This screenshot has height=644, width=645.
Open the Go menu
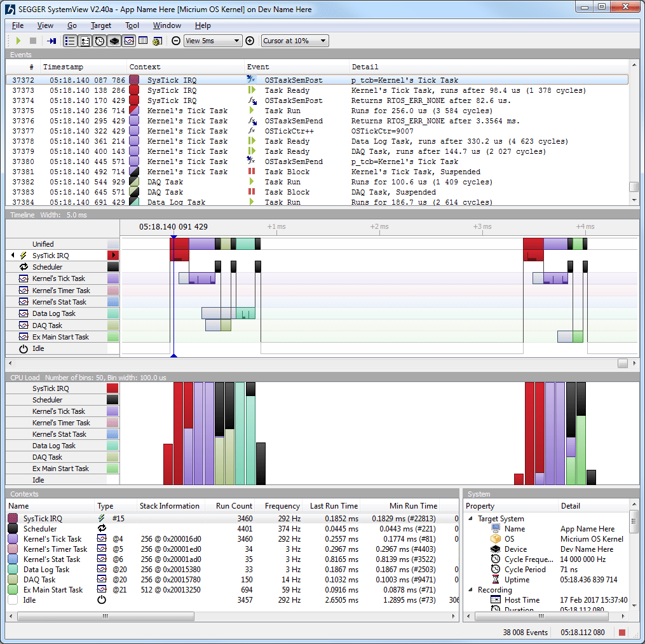coord(72,25)
